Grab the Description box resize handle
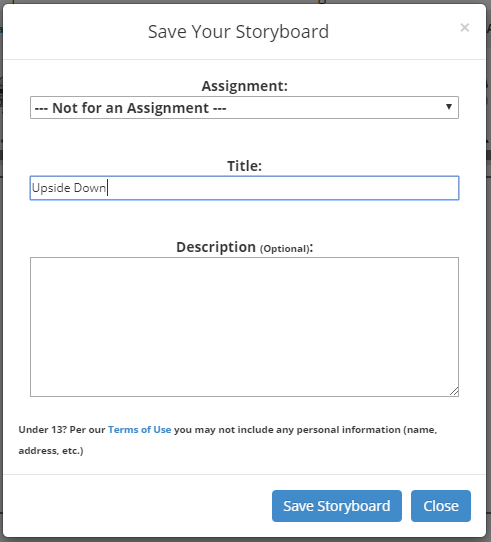 454,391
